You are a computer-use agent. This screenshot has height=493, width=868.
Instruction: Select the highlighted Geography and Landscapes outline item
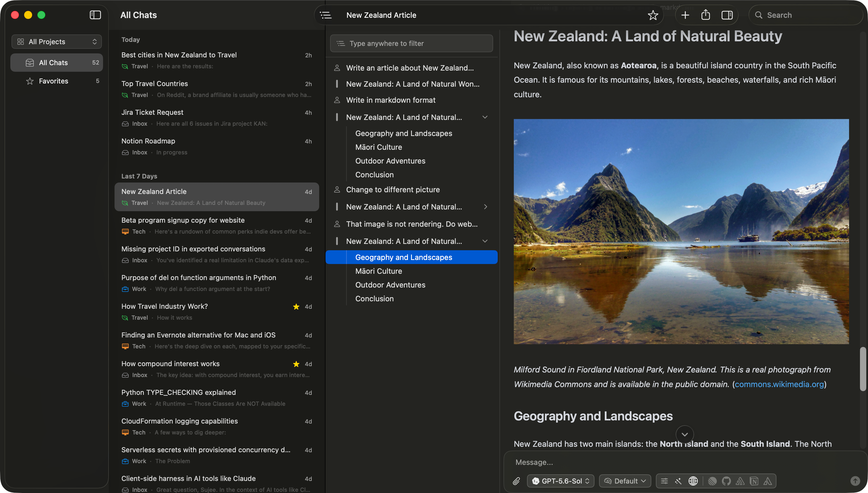tap(412, 257)
